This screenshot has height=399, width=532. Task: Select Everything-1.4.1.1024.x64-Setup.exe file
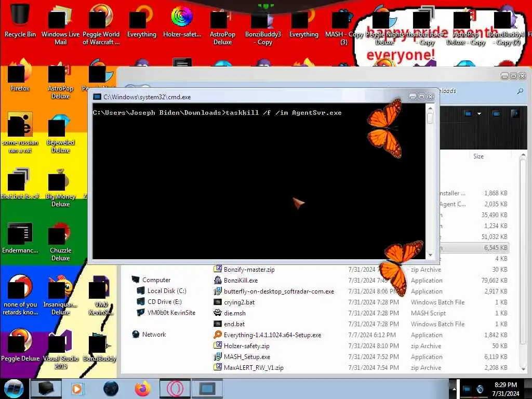(272, 335)
